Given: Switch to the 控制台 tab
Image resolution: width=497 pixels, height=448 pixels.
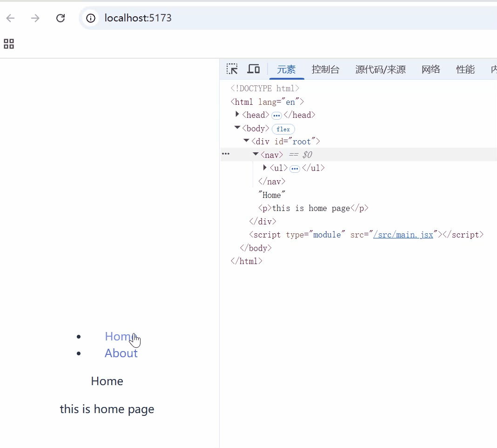Looking at the screenshot, I should [x=326, y=69].
